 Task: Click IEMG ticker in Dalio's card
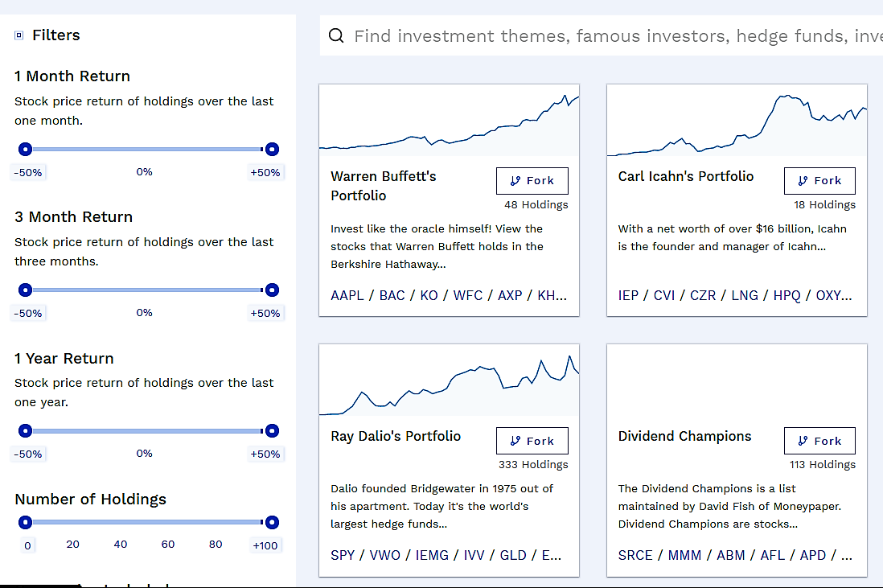tap(432, 555)
